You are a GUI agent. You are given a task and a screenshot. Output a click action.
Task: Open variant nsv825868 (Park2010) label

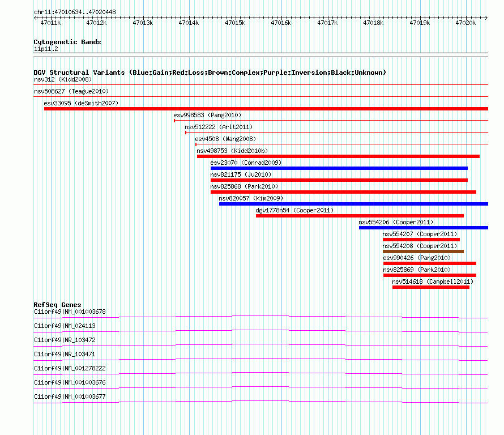tap(244, 186)
